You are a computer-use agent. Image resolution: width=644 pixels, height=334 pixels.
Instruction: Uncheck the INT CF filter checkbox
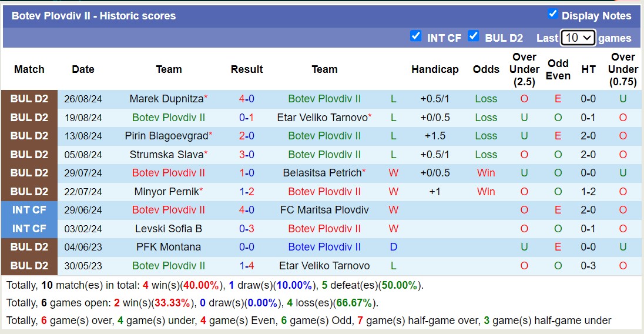[416, 36]
